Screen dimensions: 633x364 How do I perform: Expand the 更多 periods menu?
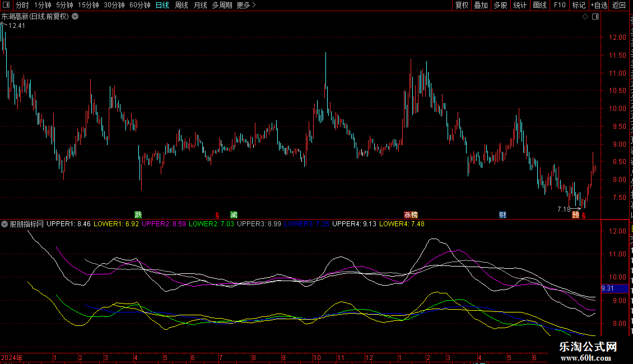[x=246, y=5]
